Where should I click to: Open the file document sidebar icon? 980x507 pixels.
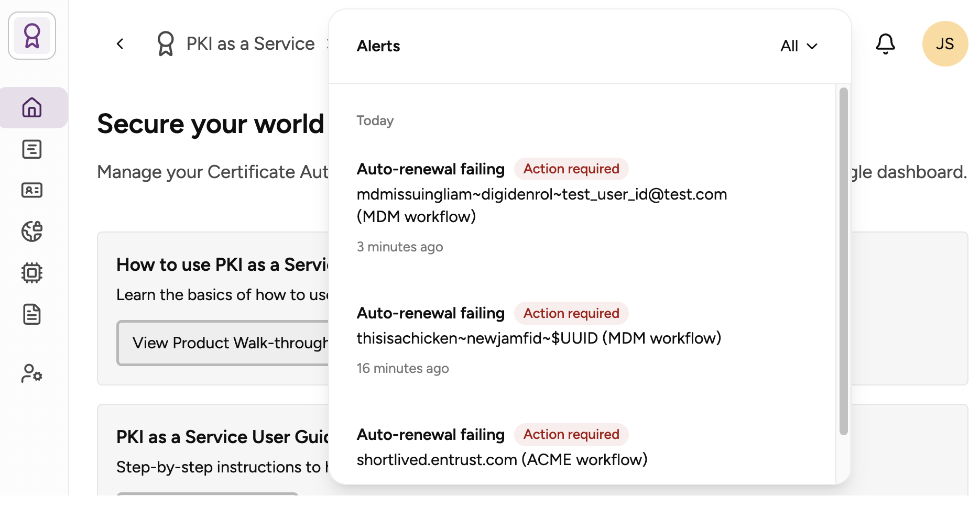pos(32,314)
